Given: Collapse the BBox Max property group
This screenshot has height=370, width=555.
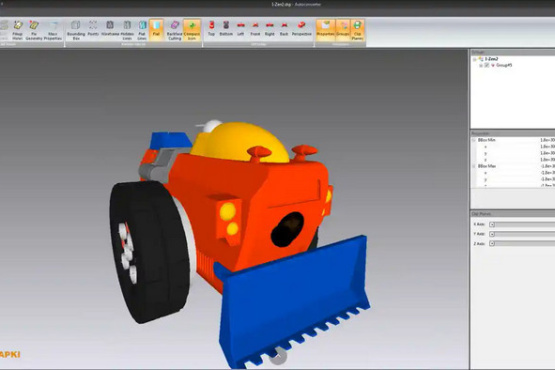Looking at the screenshot, I should coord(474,166).
